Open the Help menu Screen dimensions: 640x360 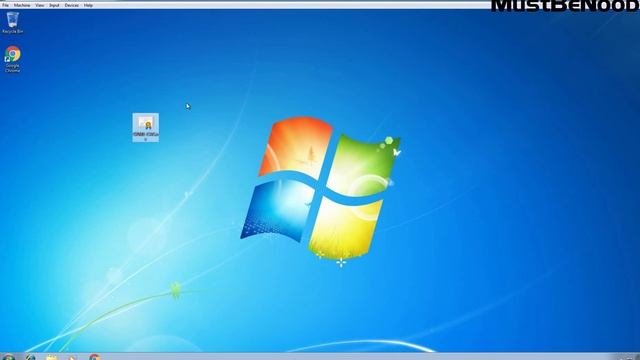tap(88, 5)
